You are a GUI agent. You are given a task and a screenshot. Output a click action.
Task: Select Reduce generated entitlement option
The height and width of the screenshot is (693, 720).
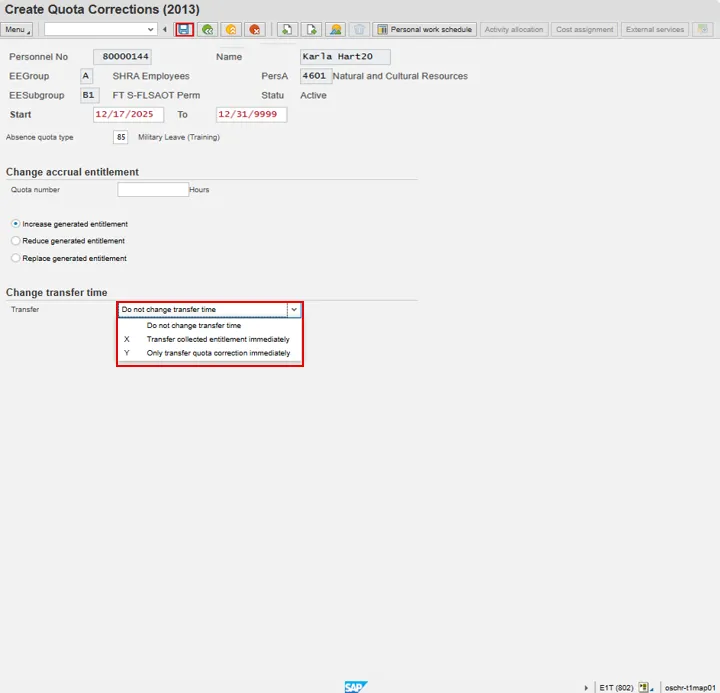coord(15,241)
